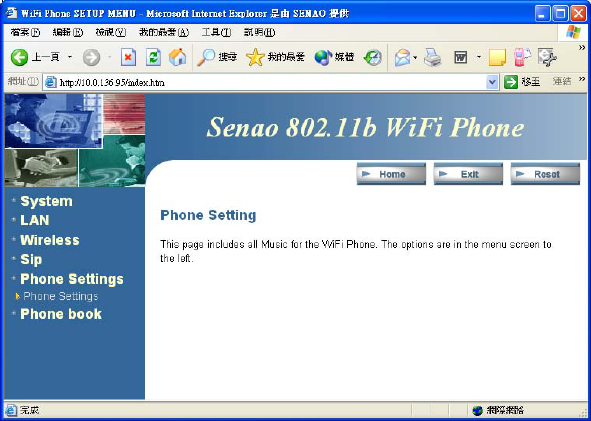
Task: Click the Exit button on the page
Action: (468, 174)
